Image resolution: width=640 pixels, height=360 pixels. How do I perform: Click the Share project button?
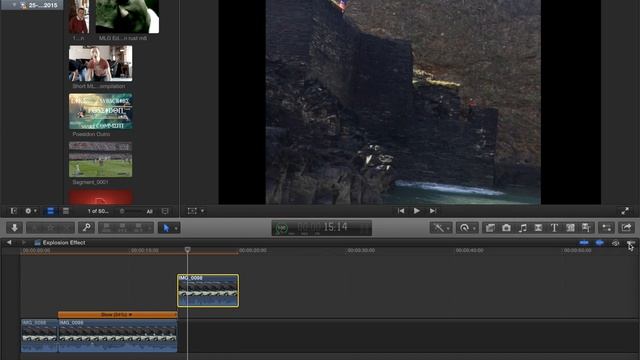pos(627,228)
